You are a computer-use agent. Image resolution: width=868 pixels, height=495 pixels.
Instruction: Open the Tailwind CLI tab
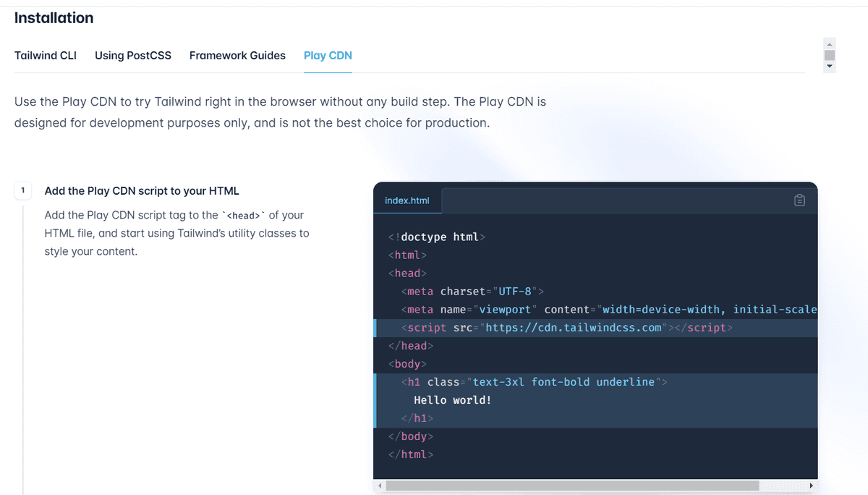coord(46,55)
